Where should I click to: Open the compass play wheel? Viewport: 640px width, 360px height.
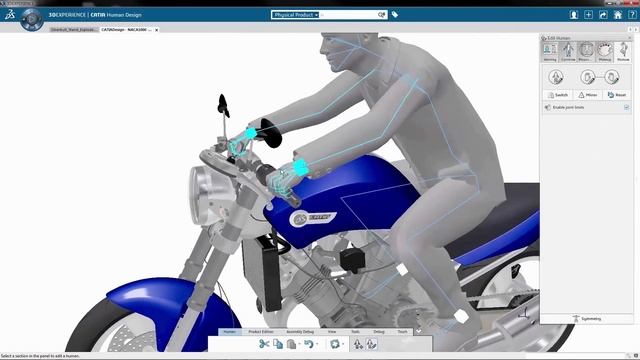(32, 19)
